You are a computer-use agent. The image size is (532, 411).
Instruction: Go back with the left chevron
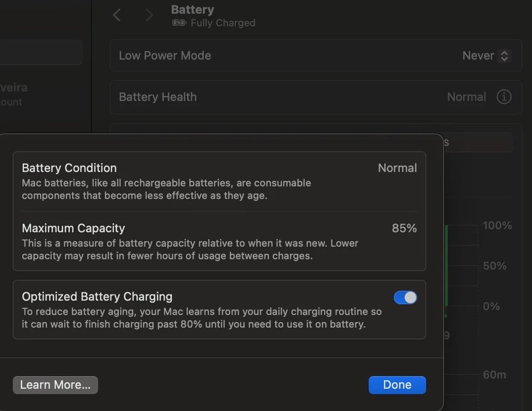coord(117,15)
